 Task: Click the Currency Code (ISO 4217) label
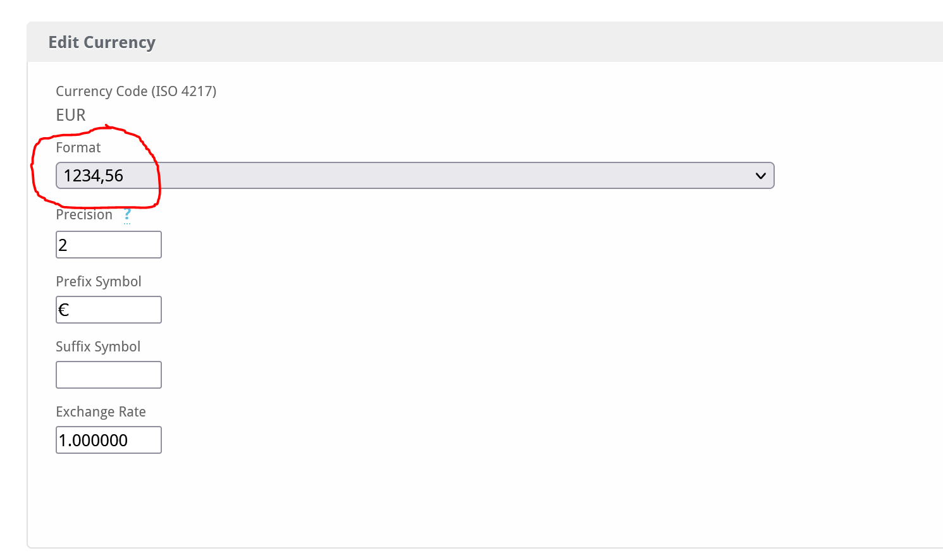(136, 91)
